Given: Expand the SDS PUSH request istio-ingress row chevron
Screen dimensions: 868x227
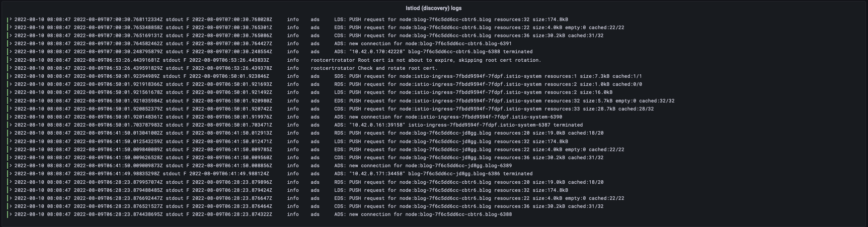Looking at the screenshot, I should tap(11, 76).
